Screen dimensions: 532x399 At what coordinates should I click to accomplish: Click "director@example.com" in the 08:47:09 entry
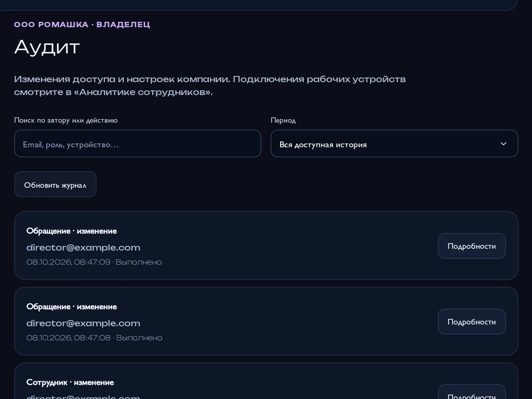pos(83,247)
